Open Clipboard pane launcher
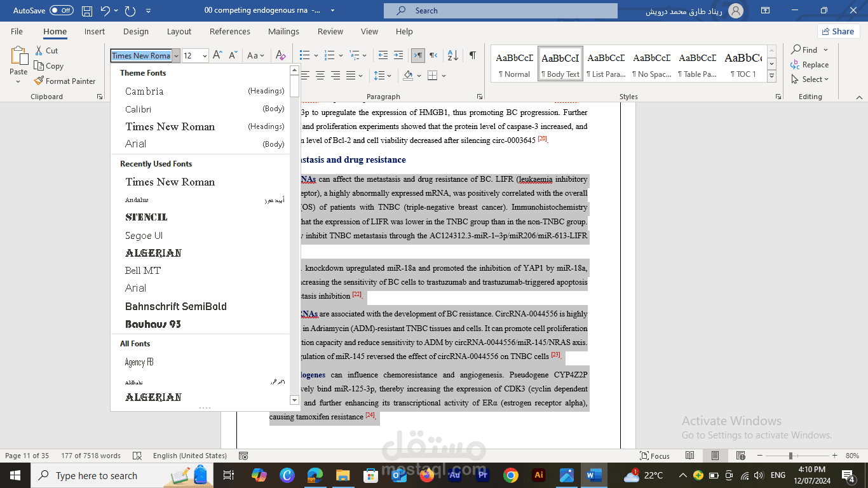868x488 pixels. pos(100,97)
